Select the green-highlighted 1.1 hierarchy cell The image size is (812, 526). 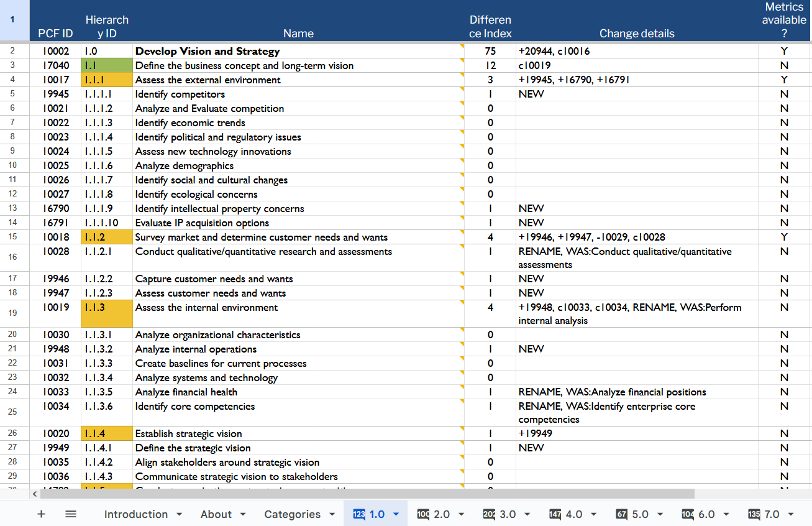107,65
